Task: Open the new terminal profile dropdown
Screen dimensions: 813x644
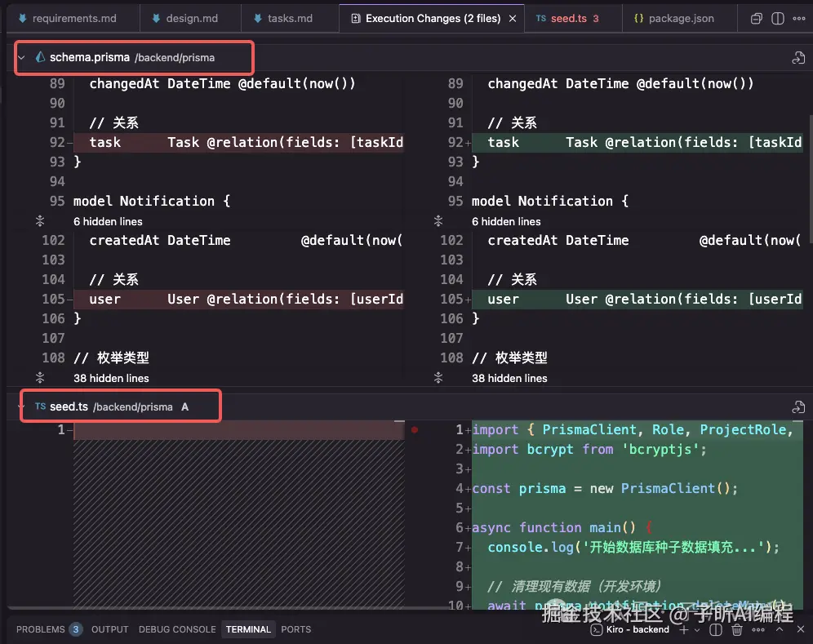Action: coord(697,630)
